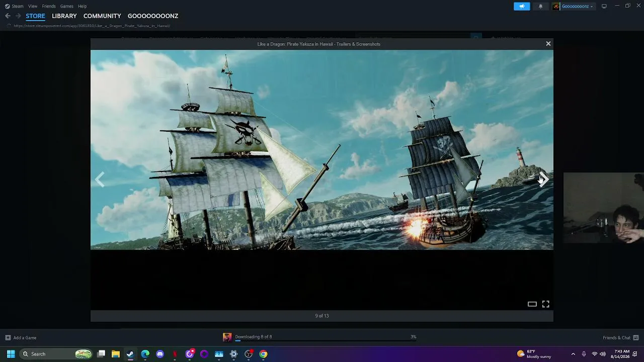Close the Trailers & Screenshots viewer
Image resolution: width=644 pixels, height=362 pixels.
click(548, 44)
